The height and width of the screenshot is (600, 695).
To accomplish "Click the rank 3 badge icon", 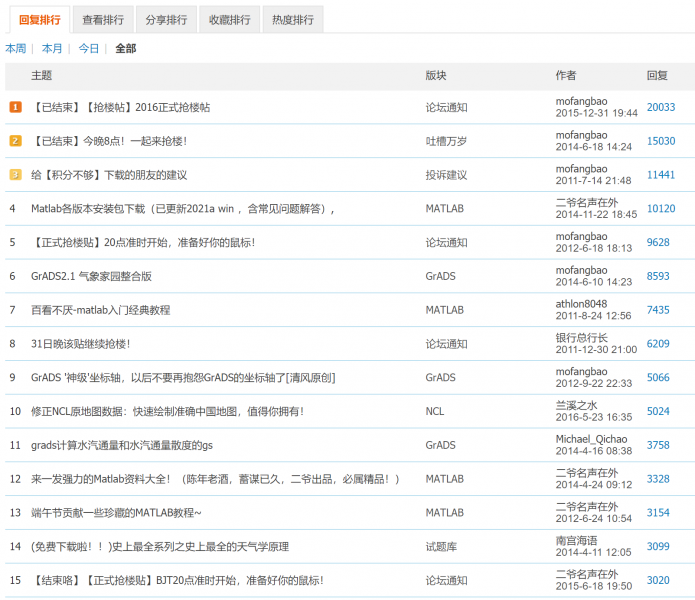I will 15,175.
